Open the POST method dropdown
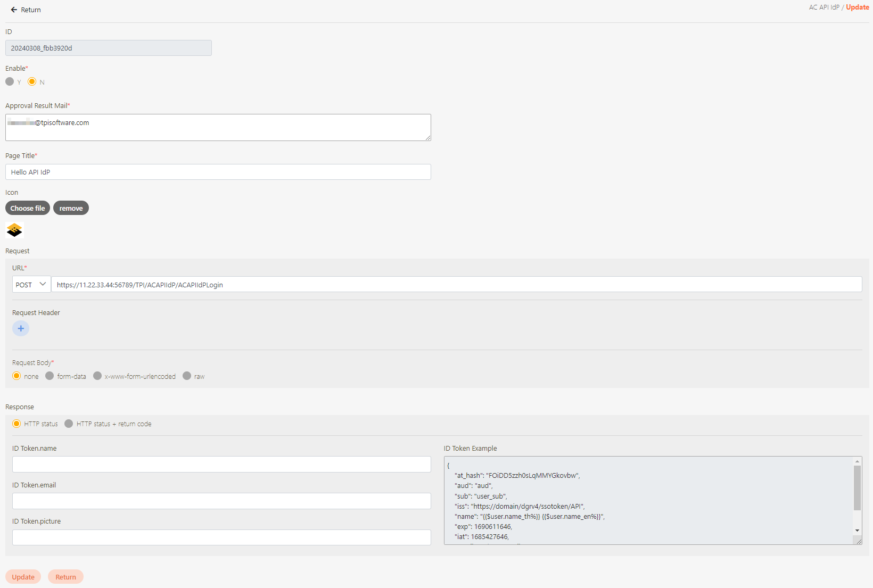This screenshot has height=588, width=873. pyautogui.click(x=31, y=284)
